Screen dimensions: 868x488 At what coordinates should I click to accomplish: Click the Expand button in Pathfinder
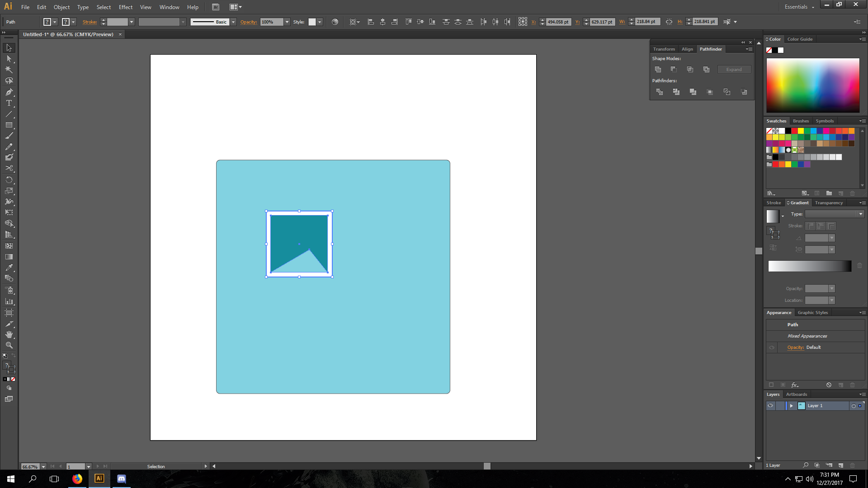pos(734,70)
